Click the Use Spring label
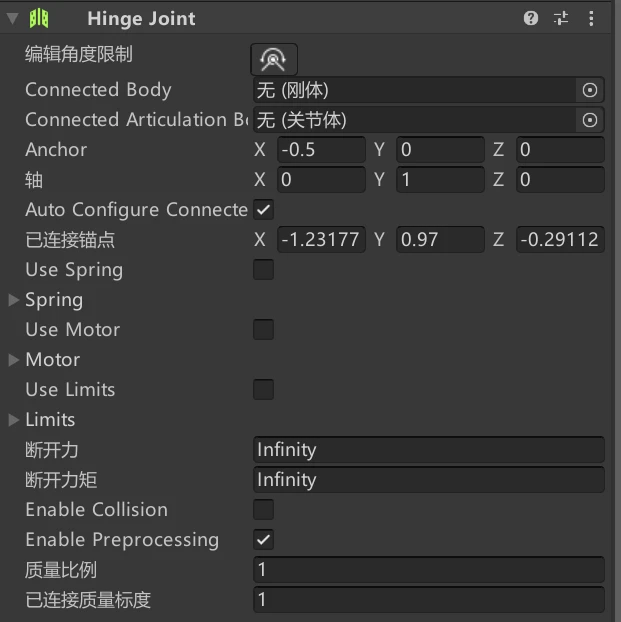Viewport: 621px width, 622px height. 74,270
